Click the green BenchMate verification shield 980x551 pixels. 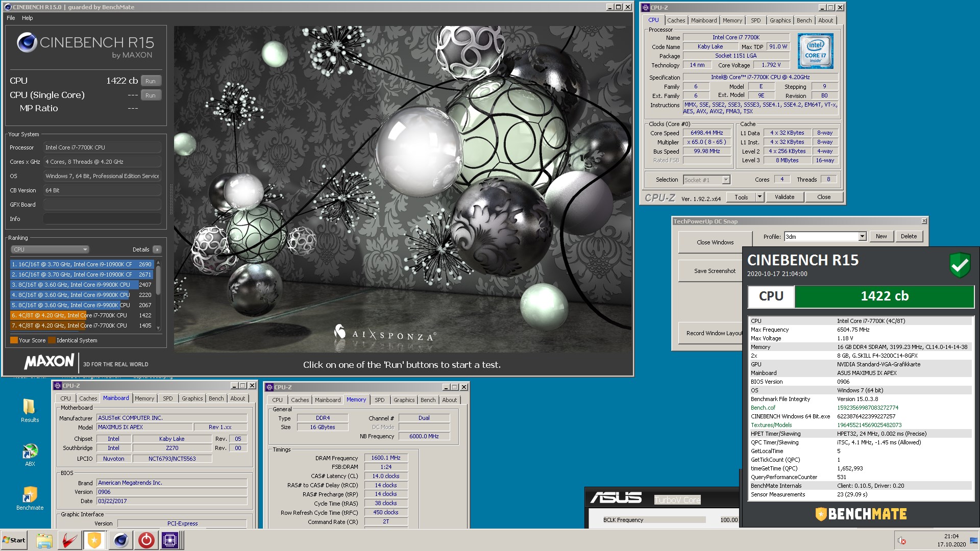point(960,265)
